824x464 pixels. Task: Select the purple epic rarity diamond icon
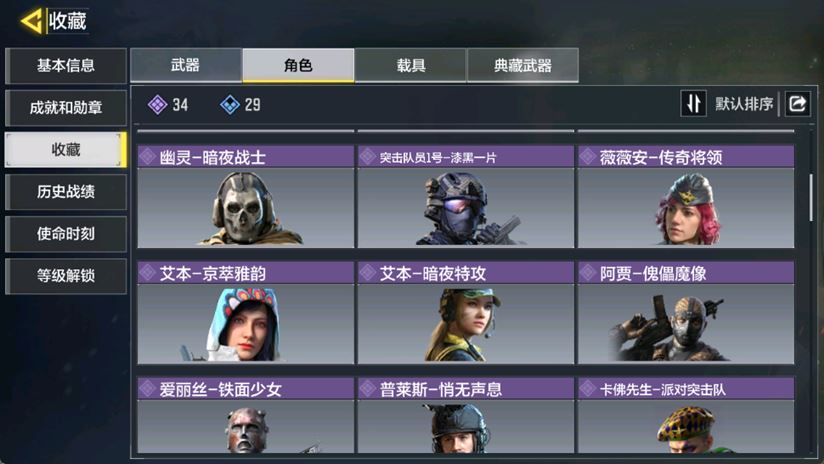(158, 105)
